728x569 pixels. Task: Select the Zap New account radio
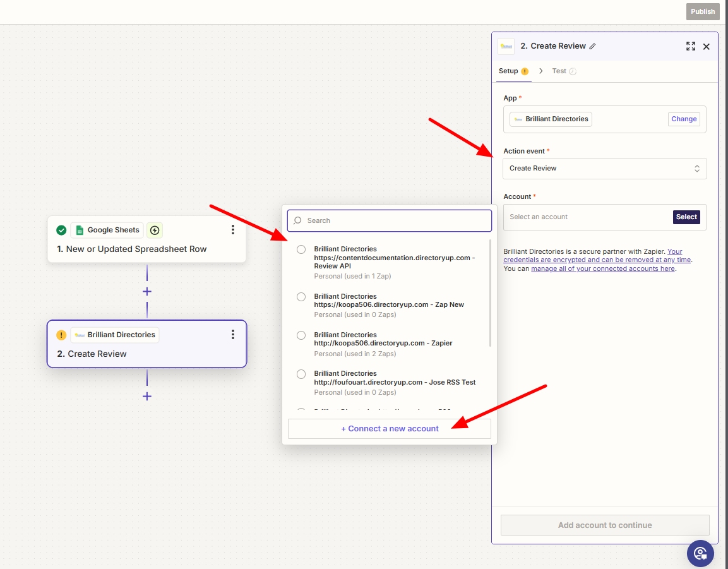(x=301, y=297)
